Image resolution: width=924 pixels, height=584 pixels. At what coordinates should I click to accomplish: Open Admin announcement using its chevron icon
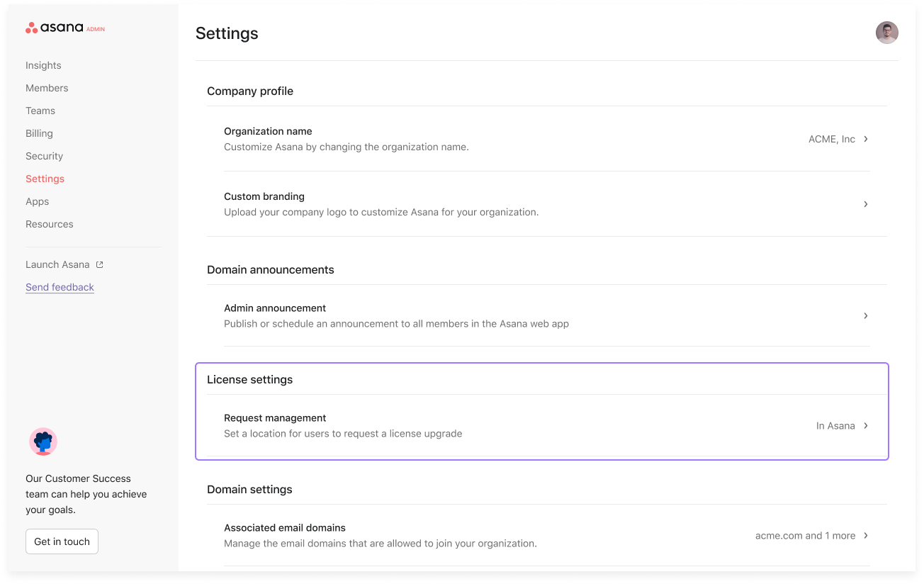pos(865,315)
